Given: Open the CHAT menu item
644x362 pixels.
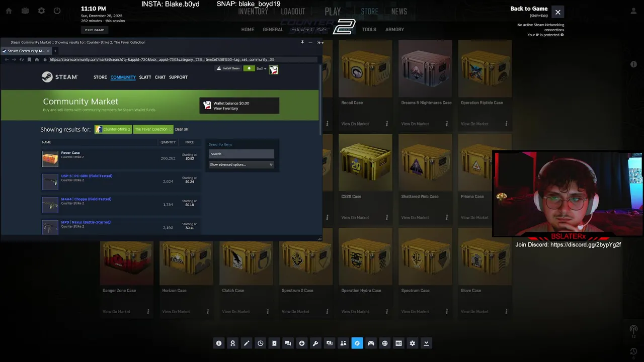Looking at the screenshot, I should [160, 77].
